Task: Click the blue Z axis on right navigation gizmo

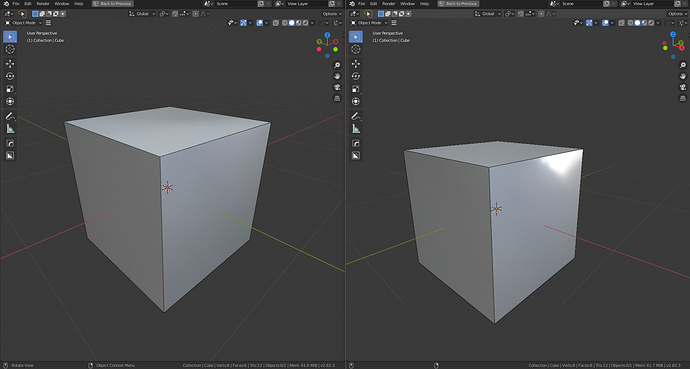Action: point(673,34)
